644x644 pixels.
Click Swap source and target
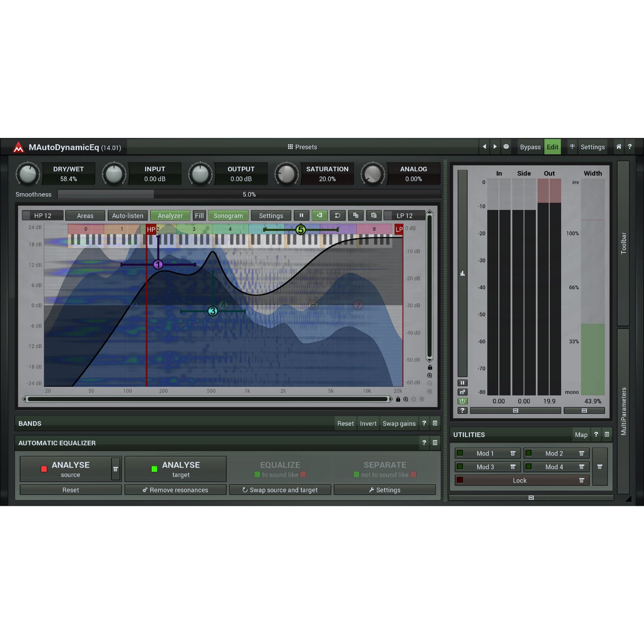(x=280, y=490)
